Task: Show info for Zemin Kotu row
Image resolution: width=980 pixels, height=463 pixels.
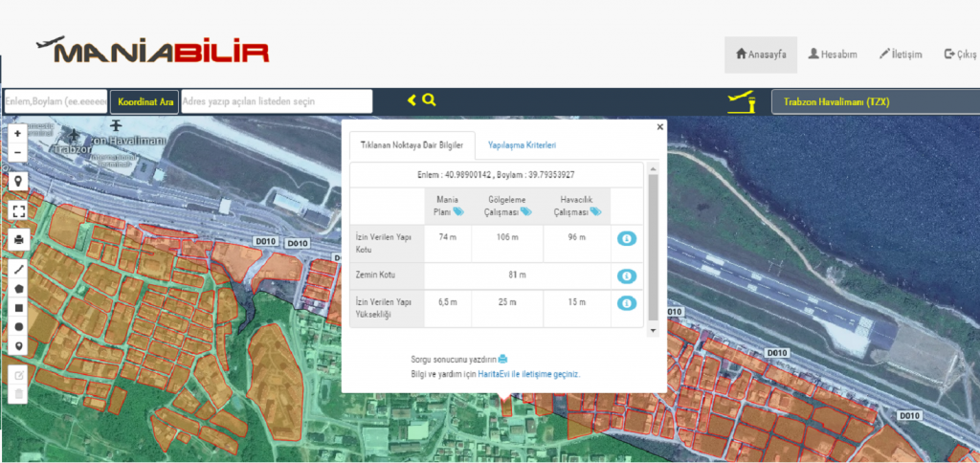Action: pos(626,276)
